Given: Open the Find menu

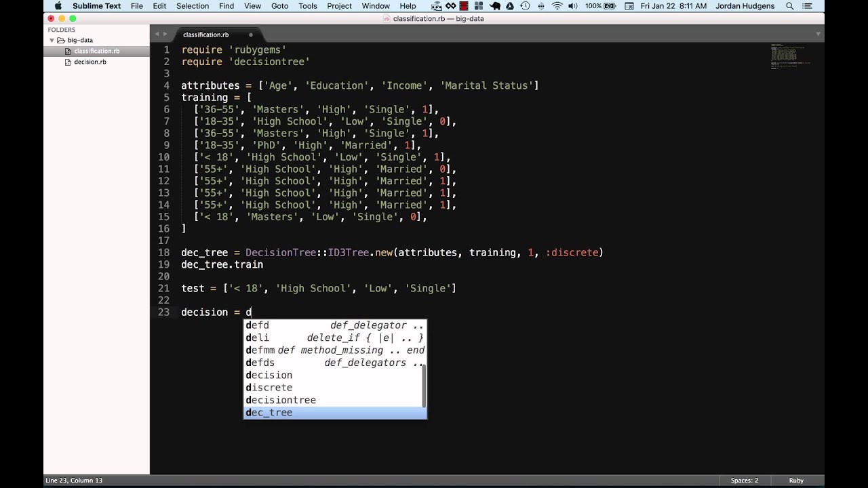Looking at the screenshot, I should [x=226, y=6].
